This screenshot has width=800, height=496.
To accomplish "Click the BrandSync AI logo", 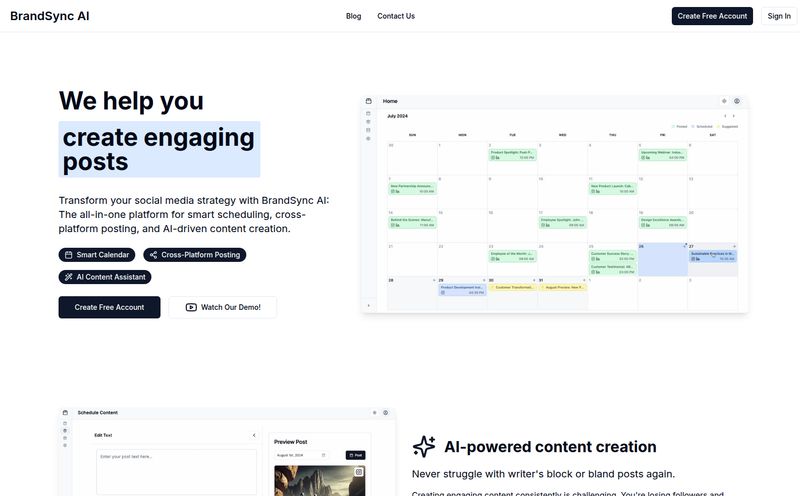I will 49,16.
